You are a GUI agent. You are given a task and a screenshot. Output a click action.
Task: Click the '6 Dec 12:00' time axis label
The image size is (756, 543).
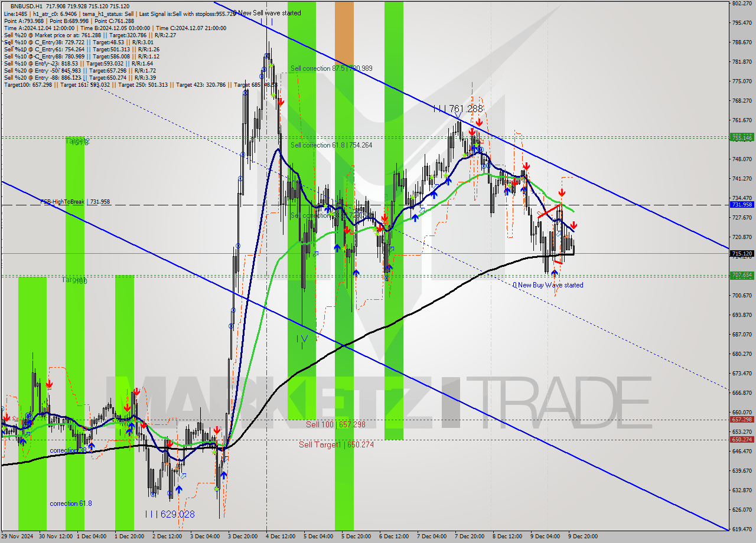[x=393, y=537]
